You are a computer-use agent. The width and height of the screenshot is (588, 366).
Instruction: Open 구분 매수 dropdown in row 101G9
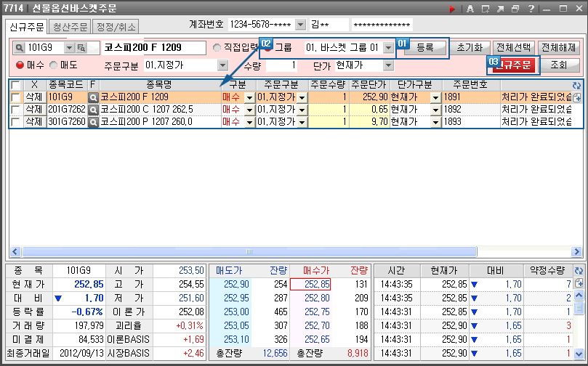[x=250, y=98]
